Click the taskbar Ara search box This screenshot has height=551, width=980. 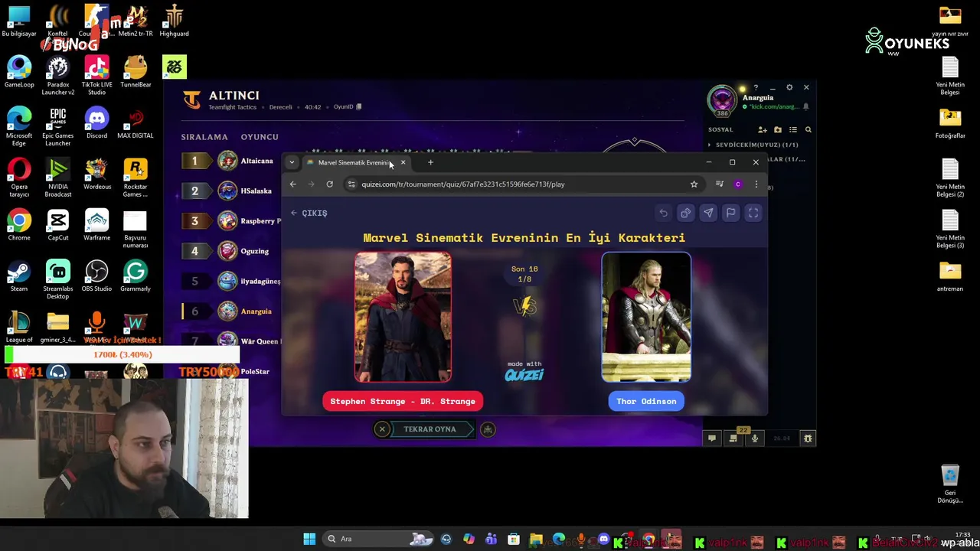[x=379, y=540]
